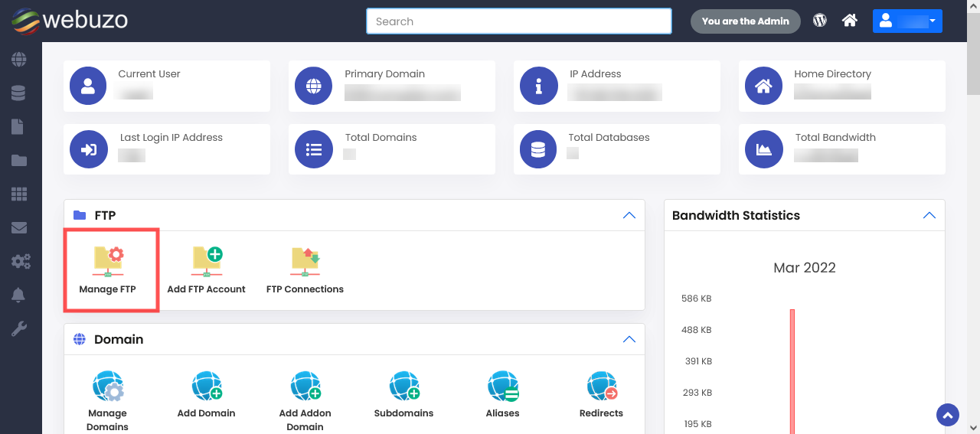The width and height of the screenshot is (980, 434).
Task: Go to home via house icon
Action: coord(849,21)
